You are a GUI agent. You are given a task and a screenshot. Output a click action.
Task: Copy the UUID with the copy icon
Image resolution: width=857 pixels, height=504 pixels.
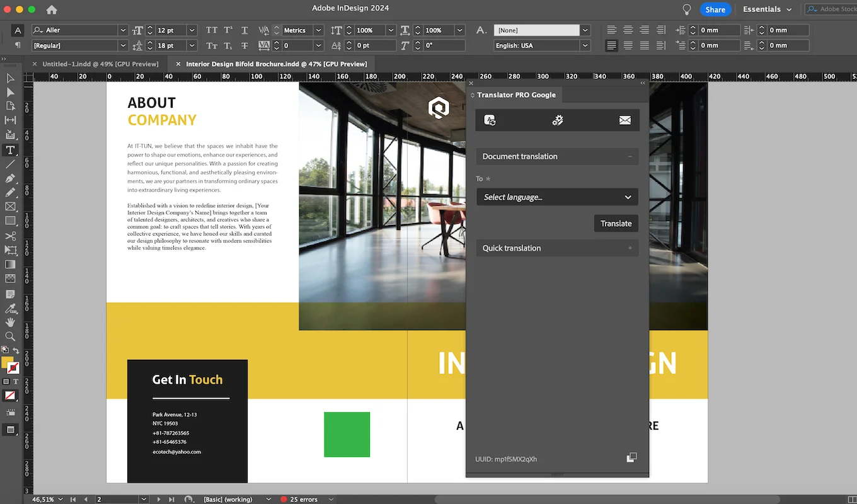[x=631, y=457]
